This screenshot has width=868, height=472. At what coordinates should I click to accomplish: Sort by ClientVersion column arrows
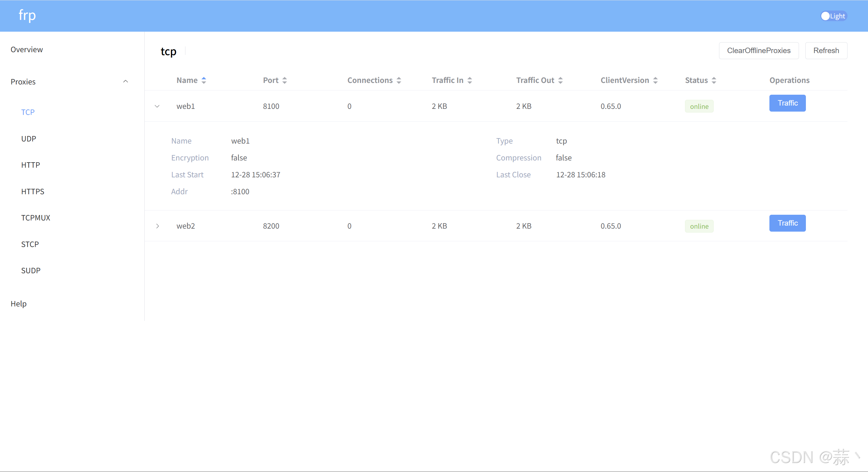(655, 80)
